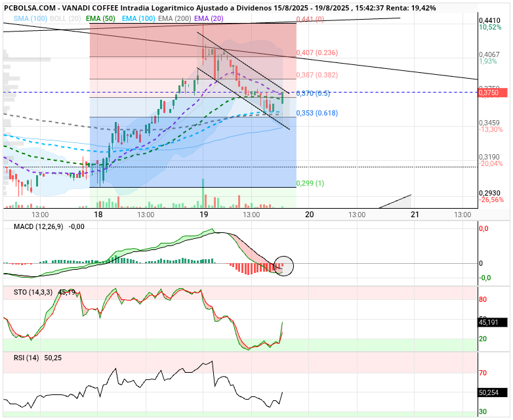Viewport: 513px width, 420px height.
Task: Select the purple EMA (20) legend label
Action: coord(209,18)
